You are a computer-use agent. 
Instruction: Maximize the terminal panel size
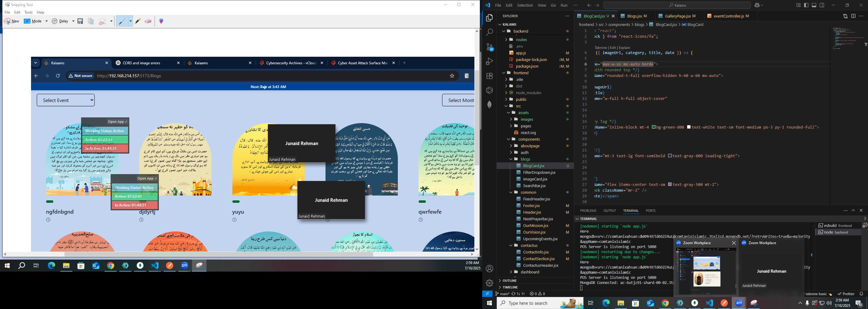[x=853, y=211]
